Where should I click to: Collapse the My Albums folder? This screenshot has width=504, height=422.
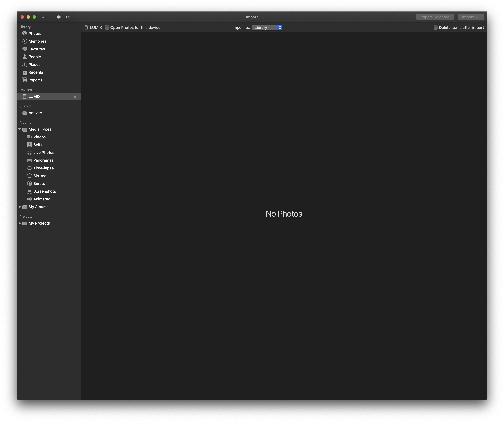[20, 207]
